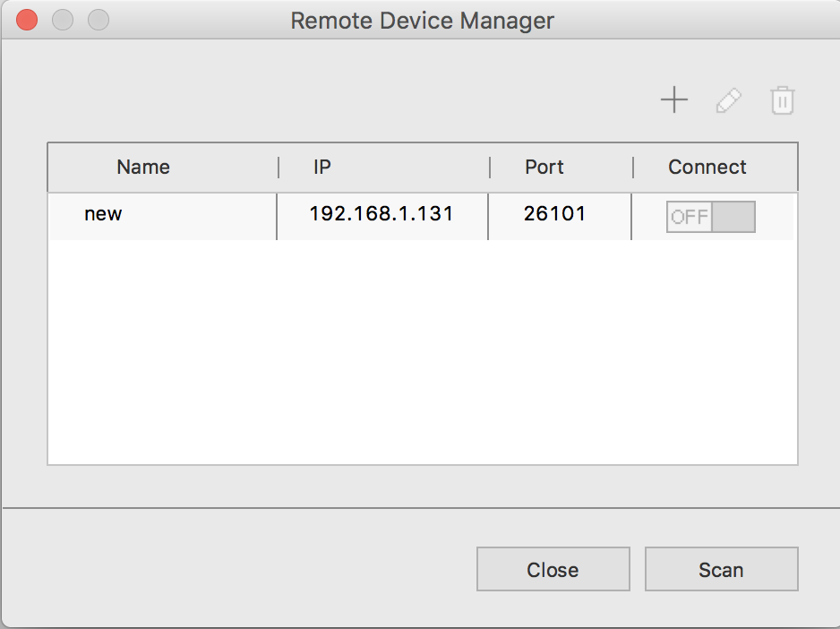Click the pencil edit icon

(729, 100)
